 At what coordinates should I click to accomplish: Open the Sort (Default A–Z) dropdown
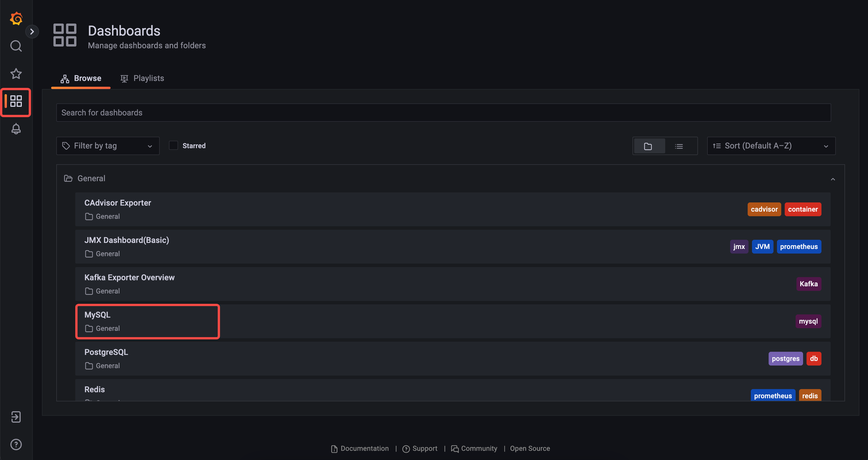(771, 146)
